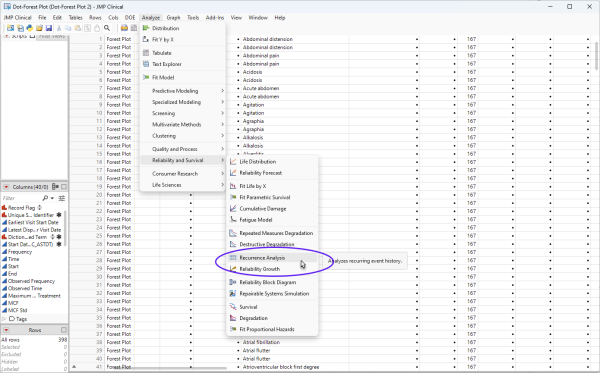Select the Record Flag column
Image resolution: width=600 pixels, height=373 pixels.
pos(21,208)
